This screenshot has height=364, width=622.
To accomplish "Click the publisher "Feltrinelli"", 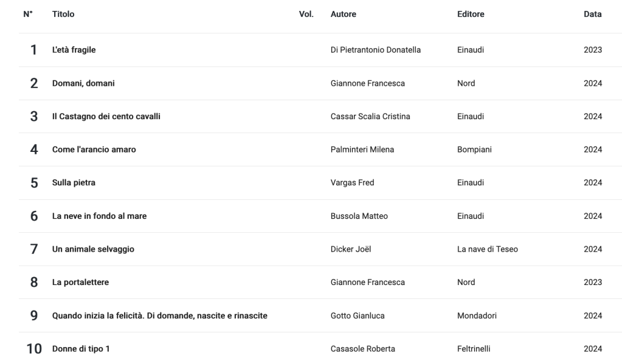I will coord(475,349).
